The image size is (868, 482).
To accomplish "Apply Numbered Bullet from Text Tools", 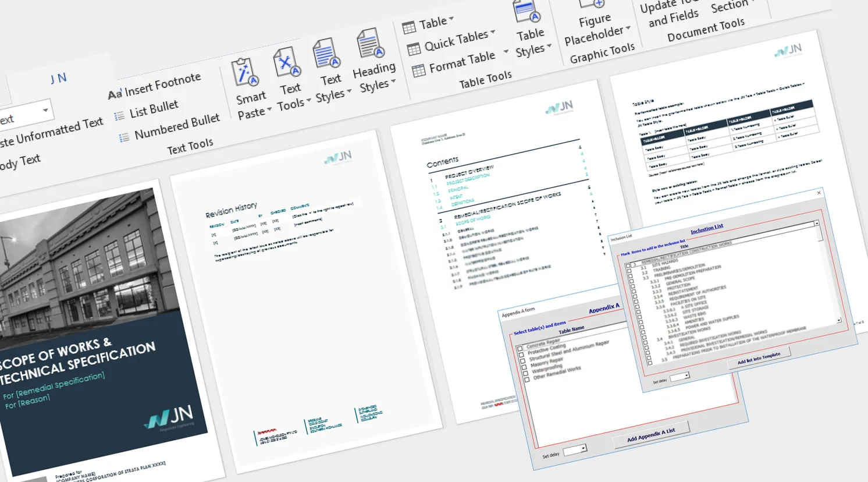I will tap(170, 128).
